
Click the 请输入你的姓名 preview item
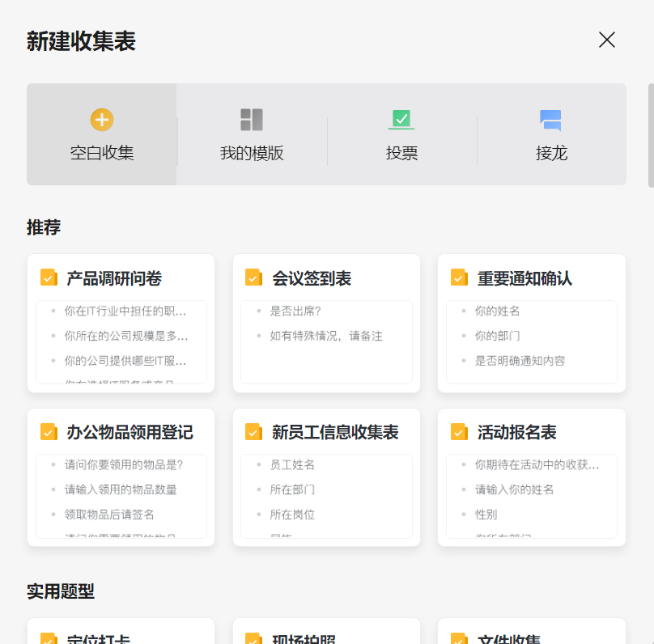pos(514,489)
